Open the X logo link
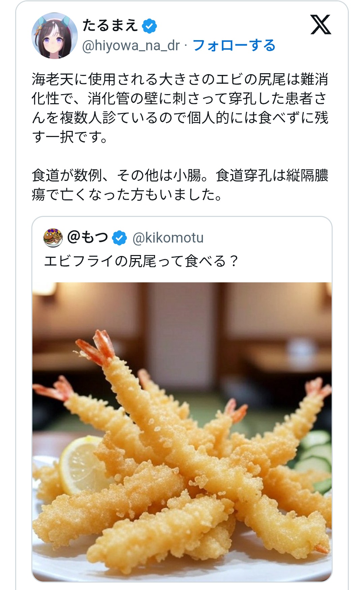Image resolution: width=364 pixels, height=590 pixels. pyautogui.click(x=321, y=25)
